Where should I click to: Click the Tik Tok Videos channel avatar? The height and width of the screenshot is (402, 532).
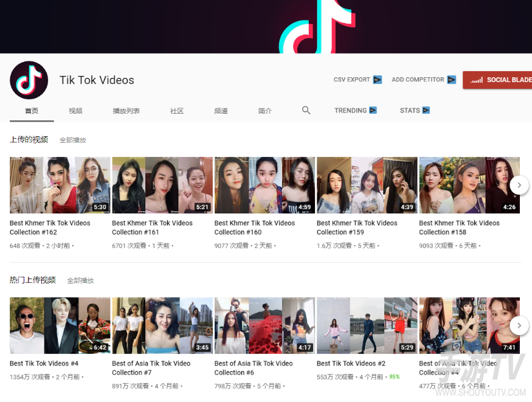pos(29,80)
